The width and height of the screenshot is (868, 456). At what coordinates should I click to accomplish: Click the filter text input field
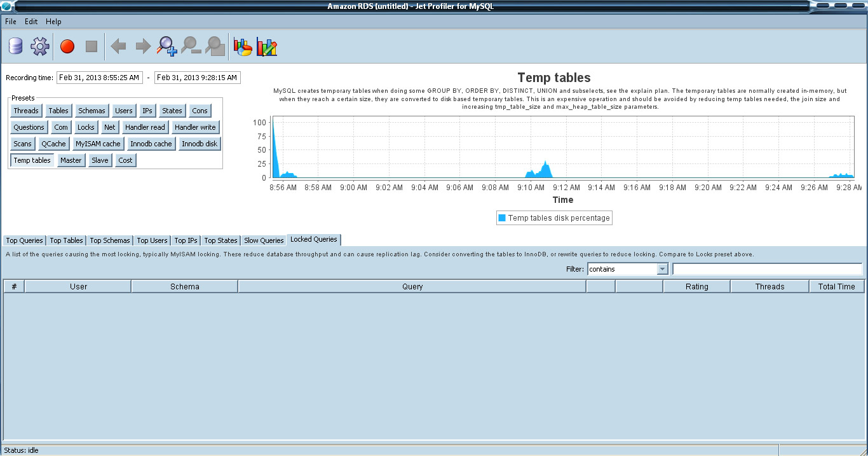[767, 269]
